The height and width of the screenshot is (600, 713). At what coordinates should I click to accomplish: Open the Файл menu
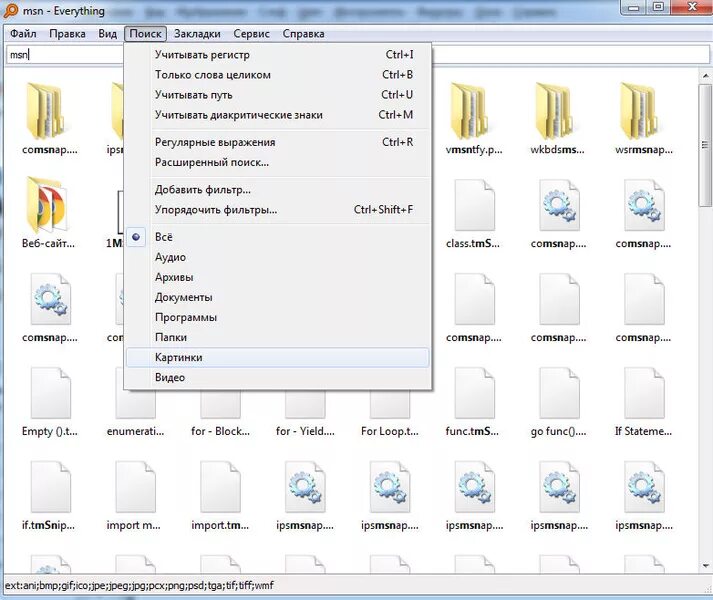[23, 34]
